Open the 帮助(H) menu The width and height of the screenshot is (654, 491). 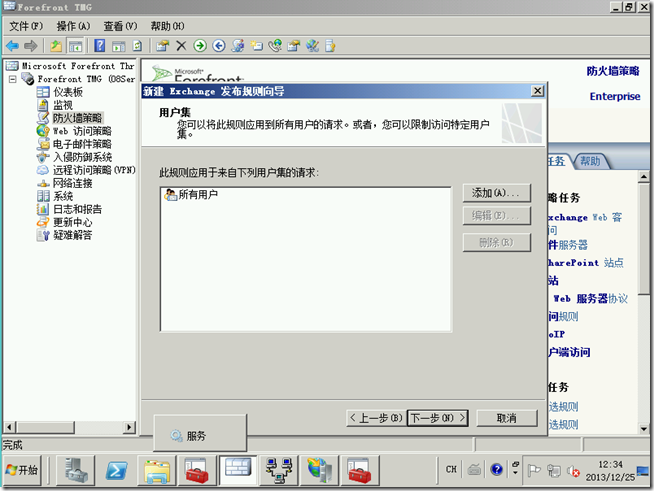pyautogui.click(x=167, y=26)
